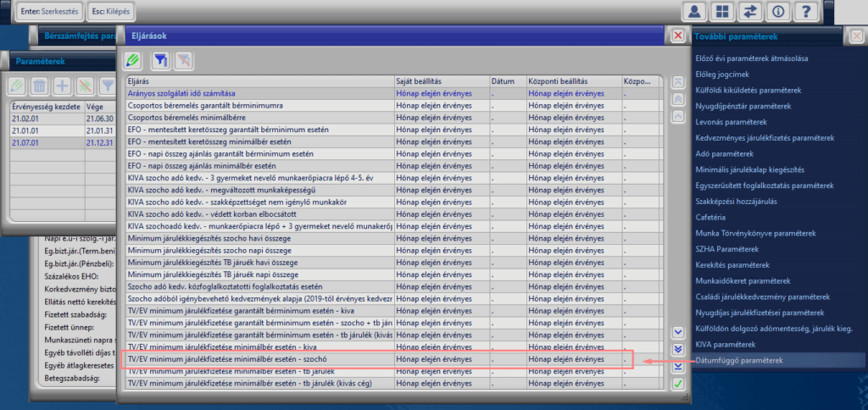Image resolution: width=868 pixels, height=410 pixels.
Task: Open Adó paraméterek entry
Action: 724,154
